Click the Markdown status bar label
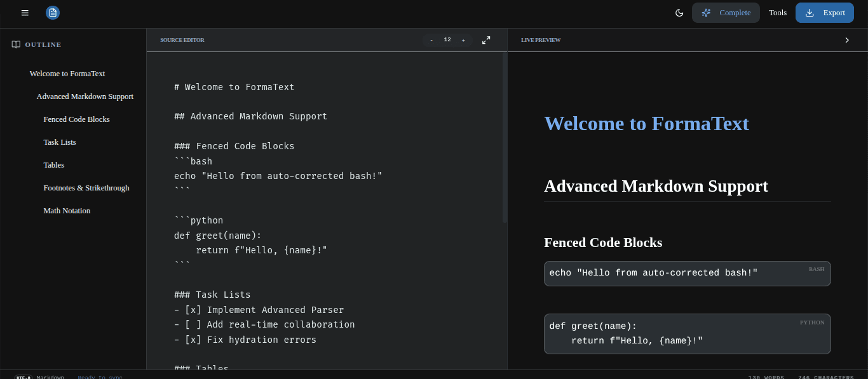 [x=50, y=377]
